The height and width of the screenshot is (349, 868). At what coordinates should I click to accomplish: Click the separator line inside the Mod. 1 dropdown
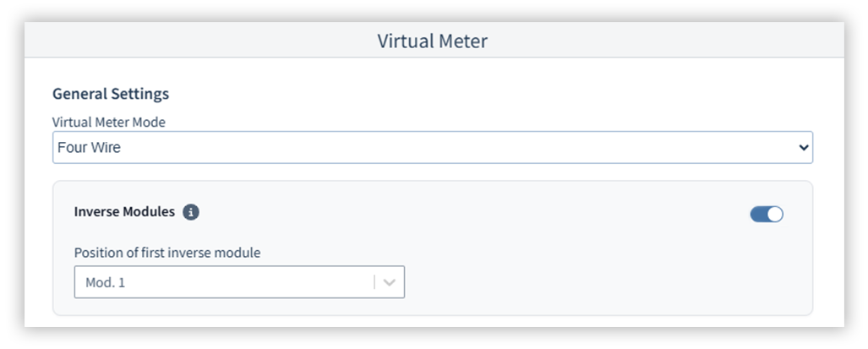click(374, 283)
